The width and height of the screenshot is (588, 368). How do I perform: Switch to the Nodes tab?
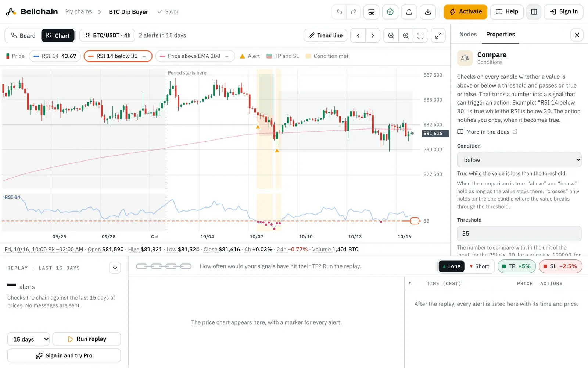(x=468, y=34)
